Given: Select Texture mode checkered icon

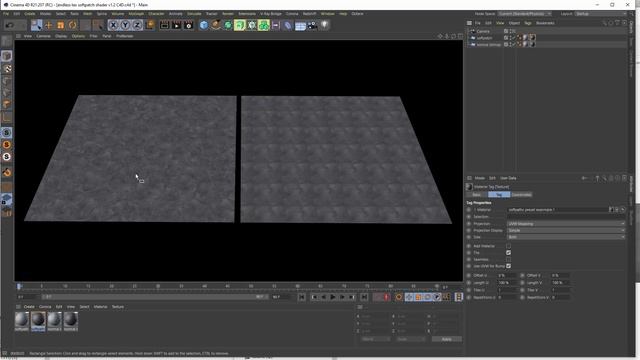Looking at the screenshot, I should click(x=7, y=69).
